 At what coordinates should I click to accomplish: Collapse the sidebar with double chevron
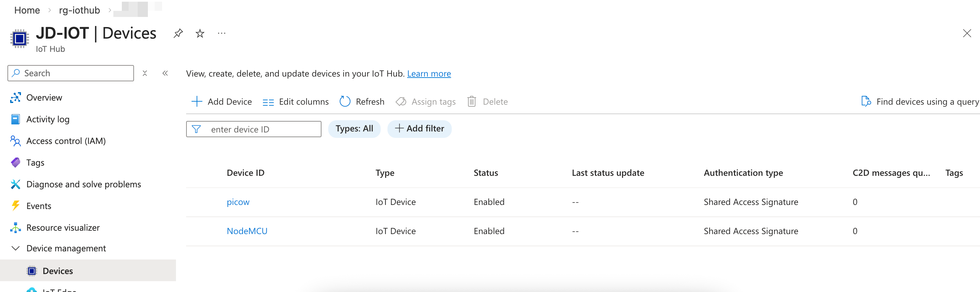tap(165, 73)
